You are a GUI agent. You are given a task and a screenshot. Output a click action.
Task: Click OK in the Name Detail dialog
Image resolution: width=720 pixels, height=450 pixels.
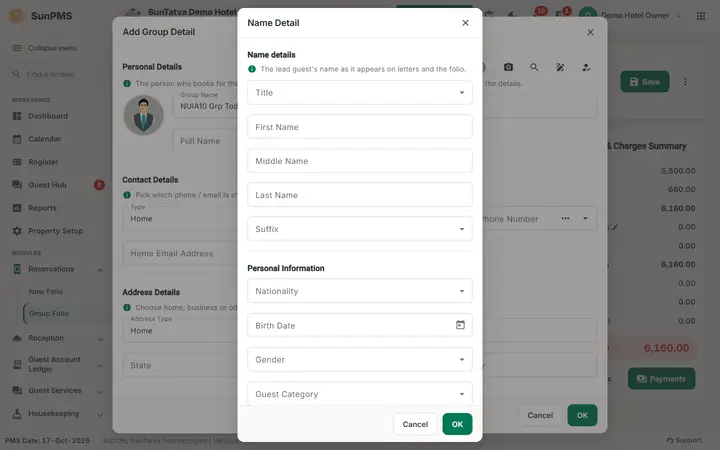(x=457, y=424)
